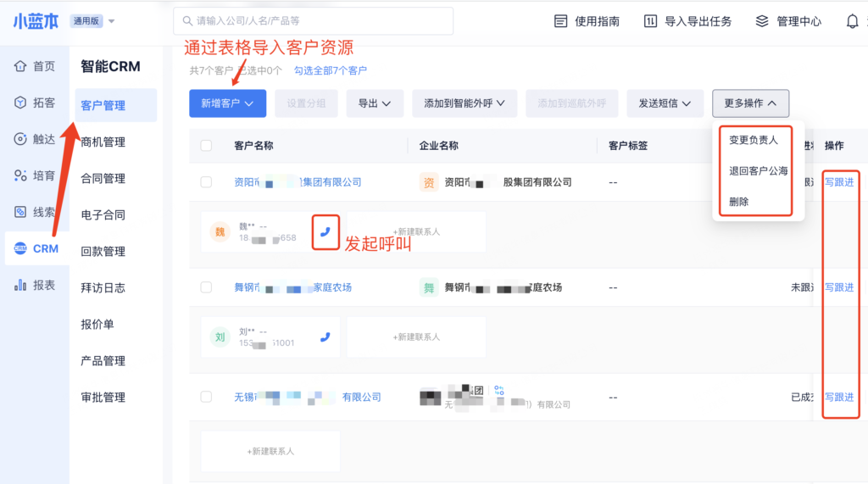868x484 pixels.
Task: Toggle the select-all checkbox in table header
Action: pyautogui.click(x=206, y=146)
